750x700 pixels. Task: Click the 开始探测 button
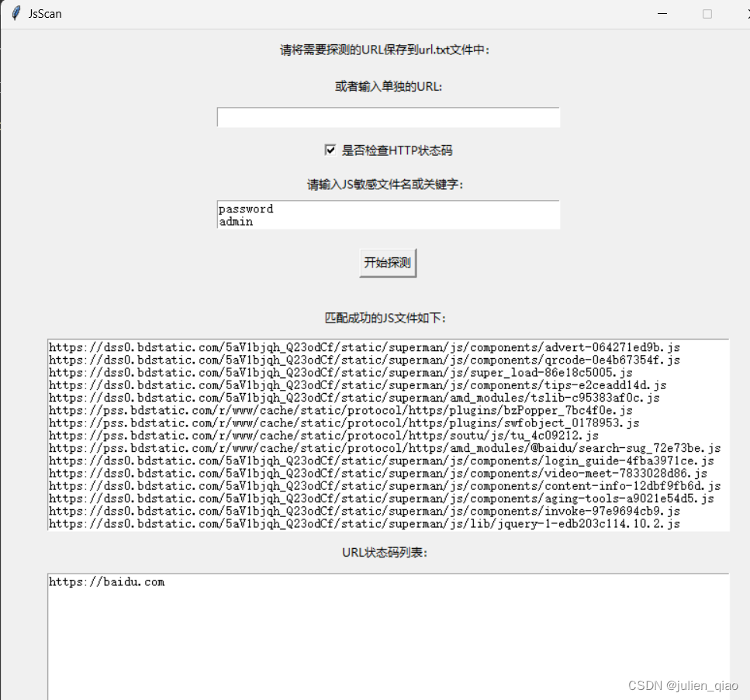(387, 262)
